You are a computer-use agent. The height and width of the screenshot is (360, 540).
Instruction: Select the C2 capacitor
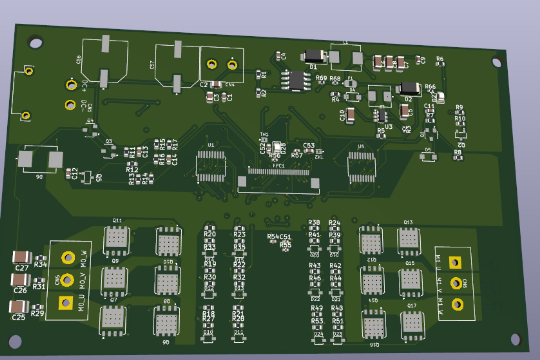(216, 84)
